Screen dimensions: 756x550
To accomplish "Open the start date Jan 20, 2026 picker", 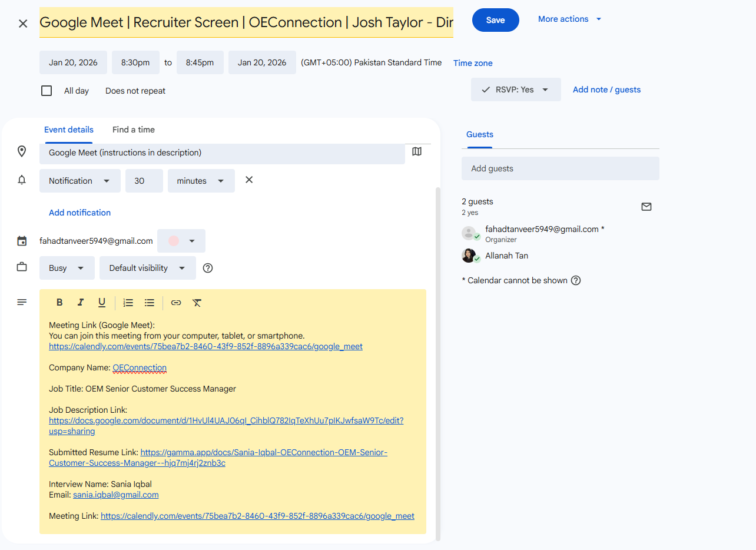I will pos(73,62).
